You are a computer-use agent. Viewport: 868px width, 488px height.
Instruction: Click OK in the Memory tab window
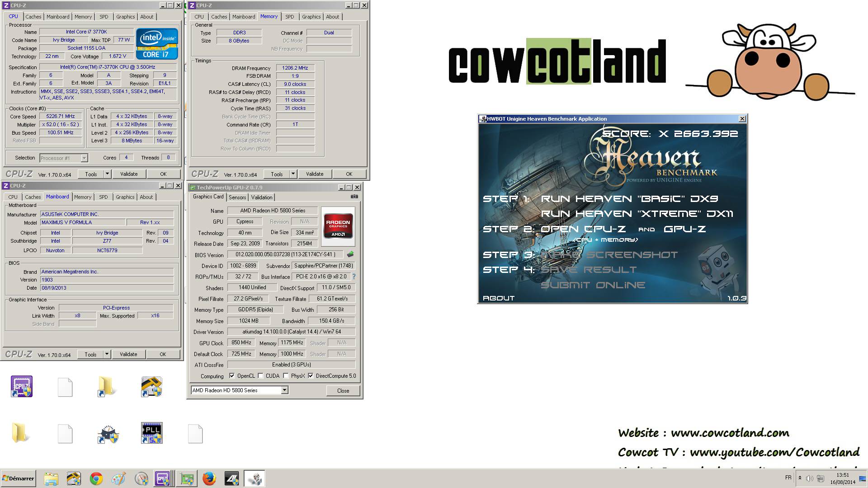pyautogui.click(x=349, y=174)
